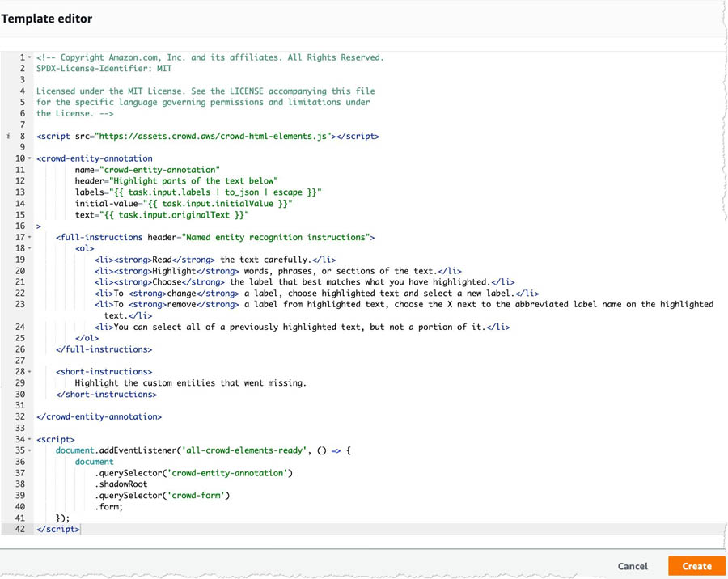Collapse the comment block at line 1

click(x=30, y=57)
